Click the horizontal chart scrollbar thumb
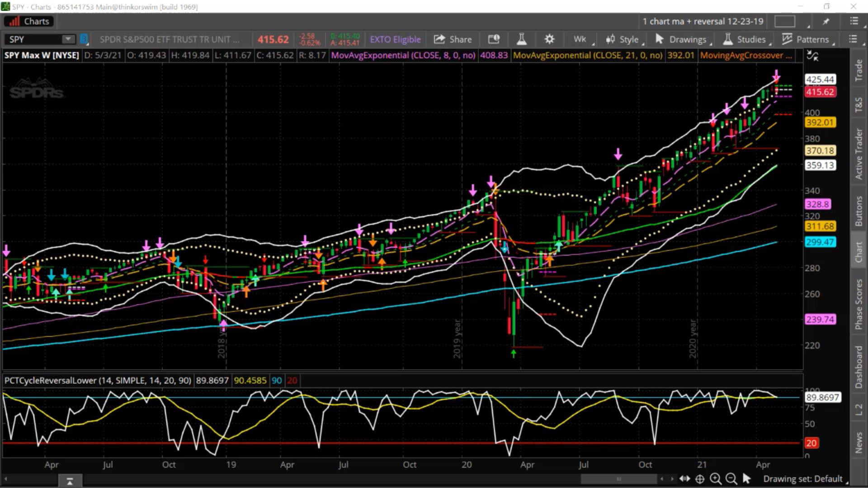The width and height of the screenshot is (868, 488). [x=618, y=479]
